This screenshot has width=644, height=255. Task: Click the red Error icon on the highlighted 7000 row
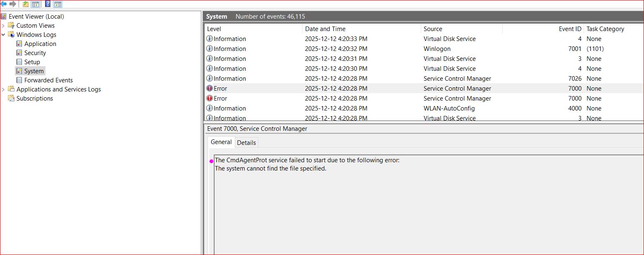210,89
